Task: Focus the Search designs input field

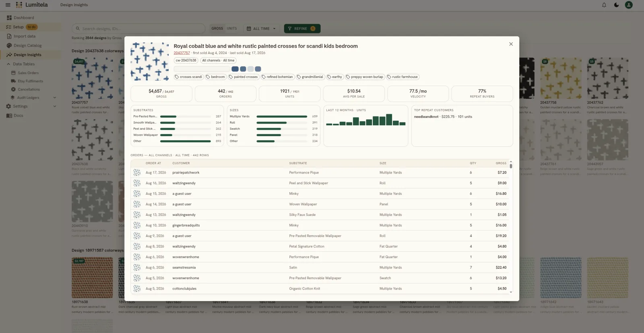Action: click(x=139, y=29)
